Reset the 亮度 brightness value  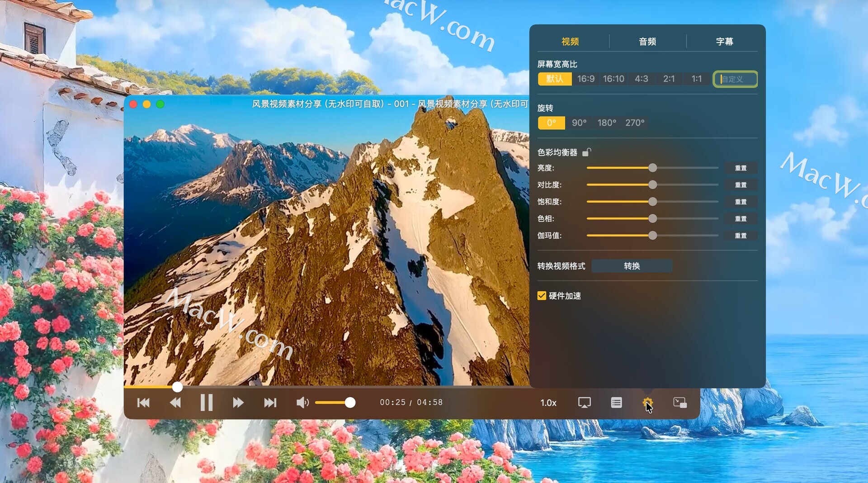tap(741, 168)
